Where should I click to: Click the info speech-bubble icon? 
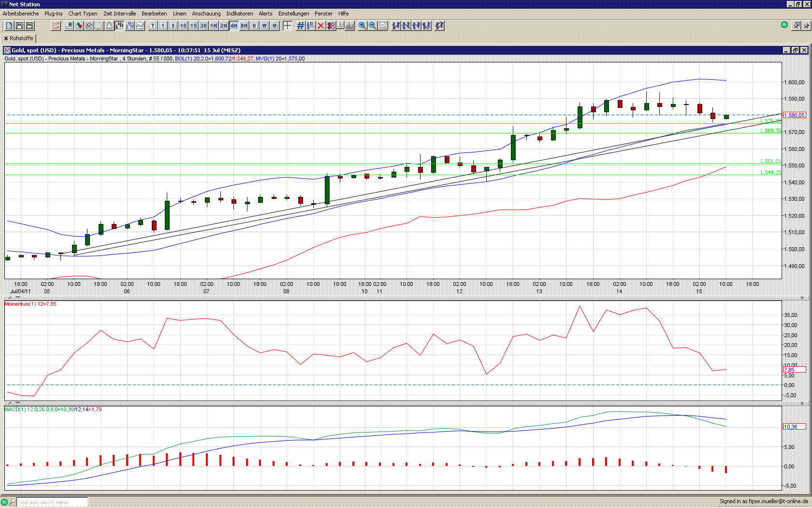340,26
